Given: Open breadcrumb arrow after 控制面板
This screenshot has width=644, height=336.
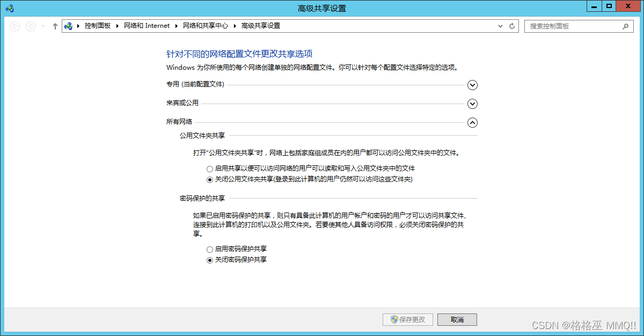Looking at the screenshot, I should (117, 26).
